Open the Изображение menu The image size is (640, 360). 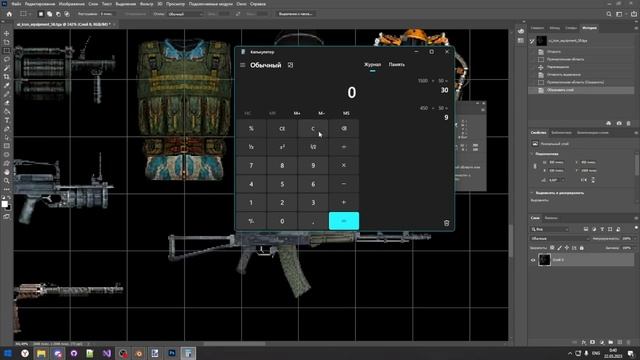[x=72, y=4]
